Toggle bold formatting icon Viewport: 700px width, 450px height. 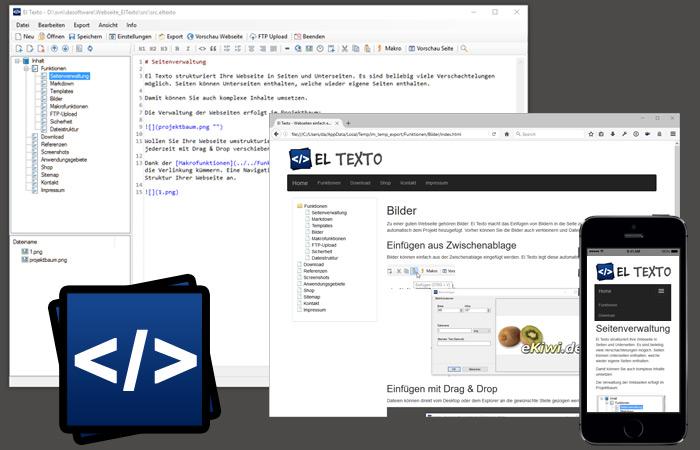click(177, 49)
